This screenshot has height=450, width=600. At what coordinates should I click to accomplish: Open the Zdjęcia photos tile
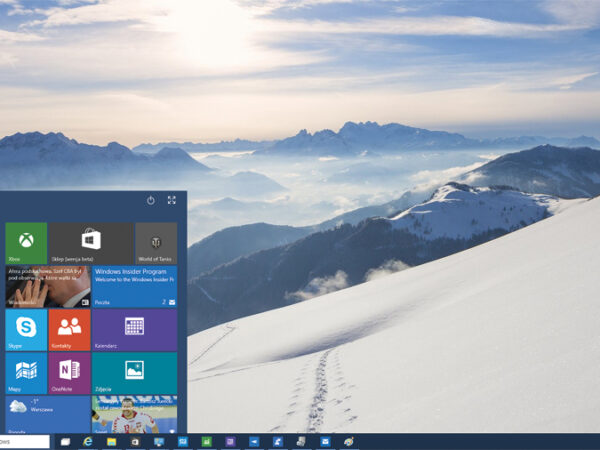(134, 373)
